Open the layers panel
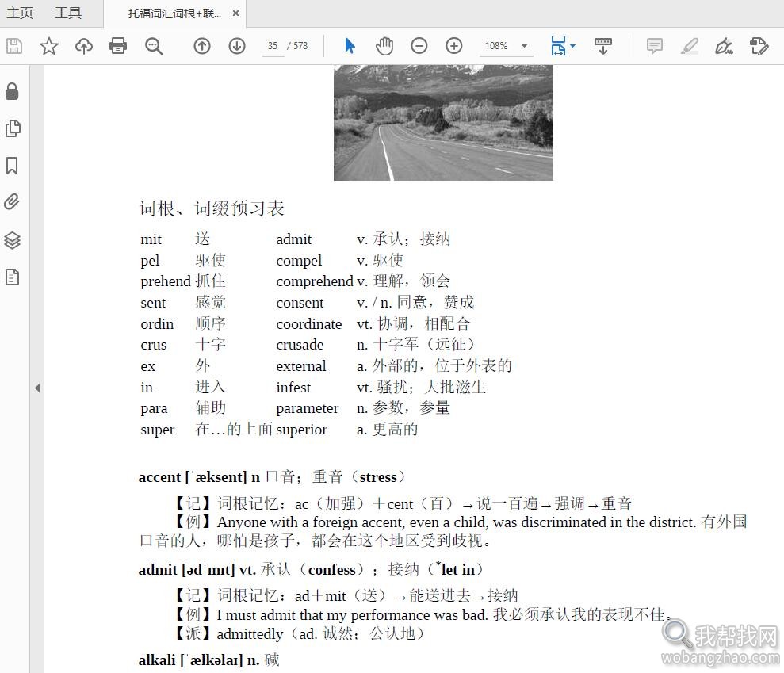This screenshot has width=784, height=673. coord(12,240)
